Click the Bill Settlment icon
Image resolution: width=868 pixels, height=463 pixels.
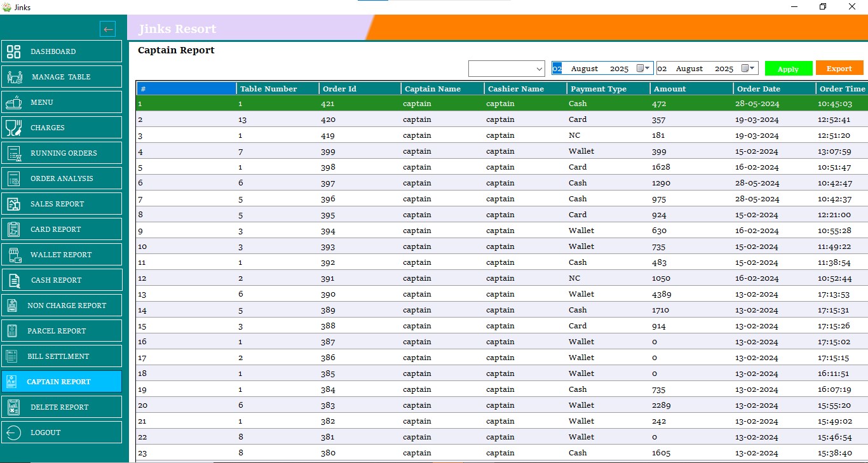click(x=12, y=356)
